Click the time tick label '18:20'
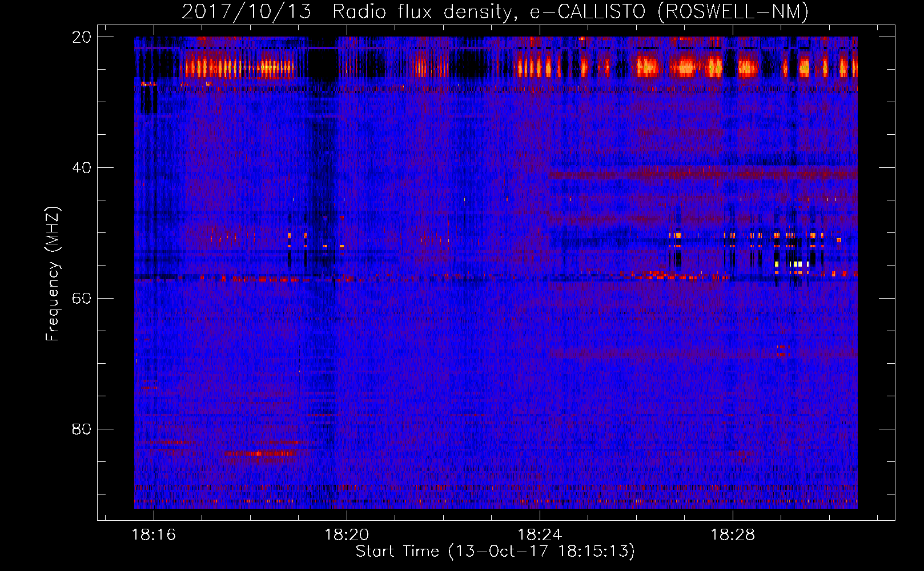Viewport: 924px width, 571px height. click(x=347, y=535)
